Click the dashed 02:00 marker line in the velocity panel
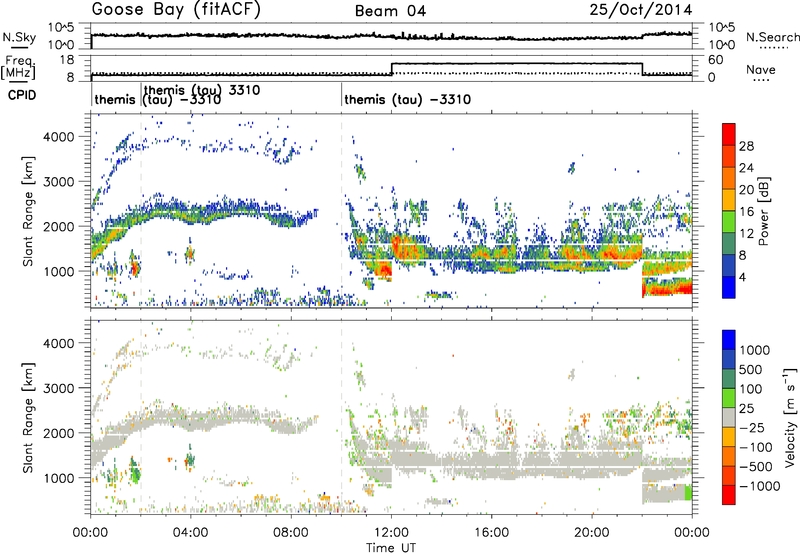800x554 pixels. 141,417
